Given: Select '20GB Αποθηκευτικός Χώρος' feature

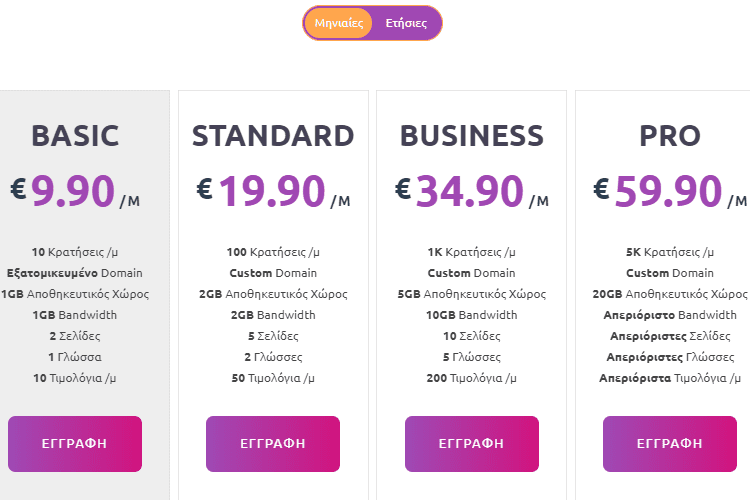Looking at the screenshot, I should (x=670, y=294).
